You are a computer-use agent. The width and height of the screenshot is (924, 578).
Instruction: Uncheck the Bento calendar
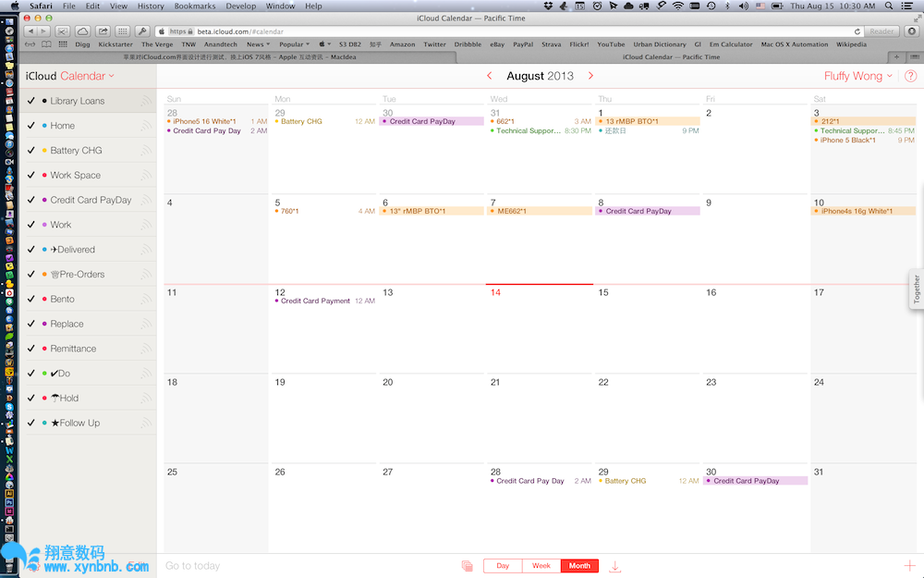coord(31,299)
